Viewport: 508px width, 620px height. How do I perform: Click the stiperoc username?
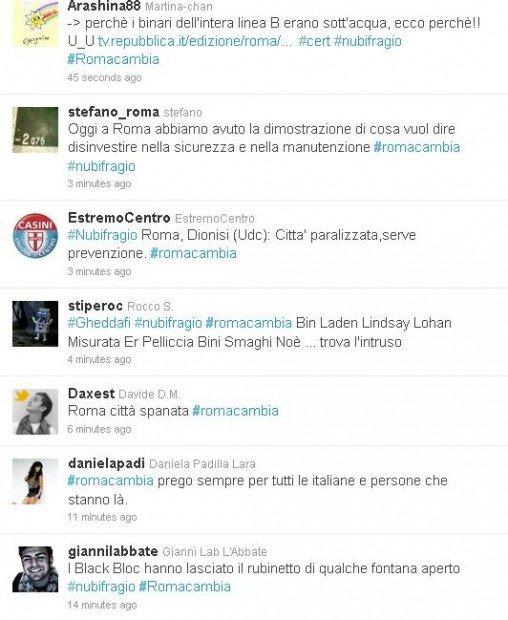[x=95, y=306]
